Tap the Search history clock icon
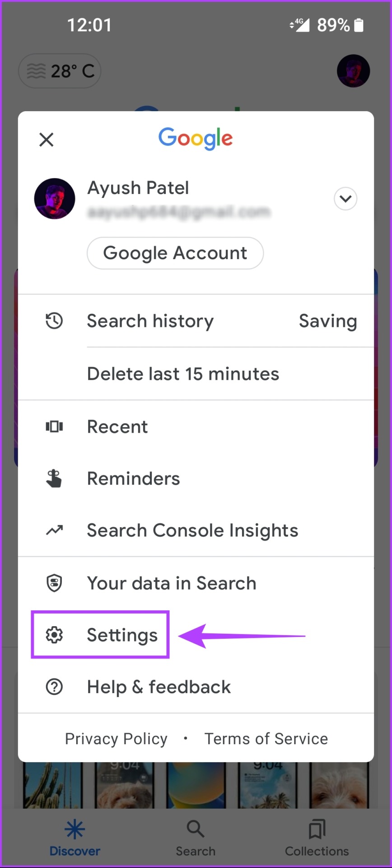This screenshot has height=868, width=392. [54, 321]
